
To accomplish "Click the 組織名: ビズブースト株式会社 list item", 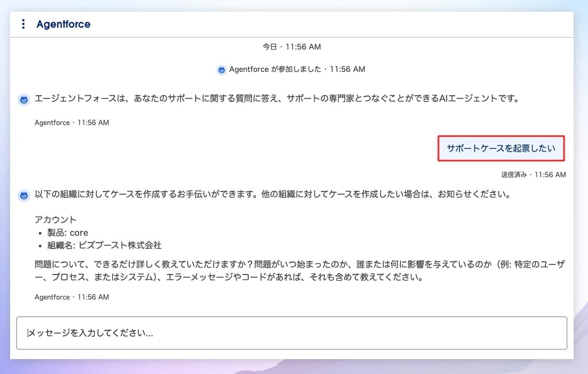I will coord(104,245).
